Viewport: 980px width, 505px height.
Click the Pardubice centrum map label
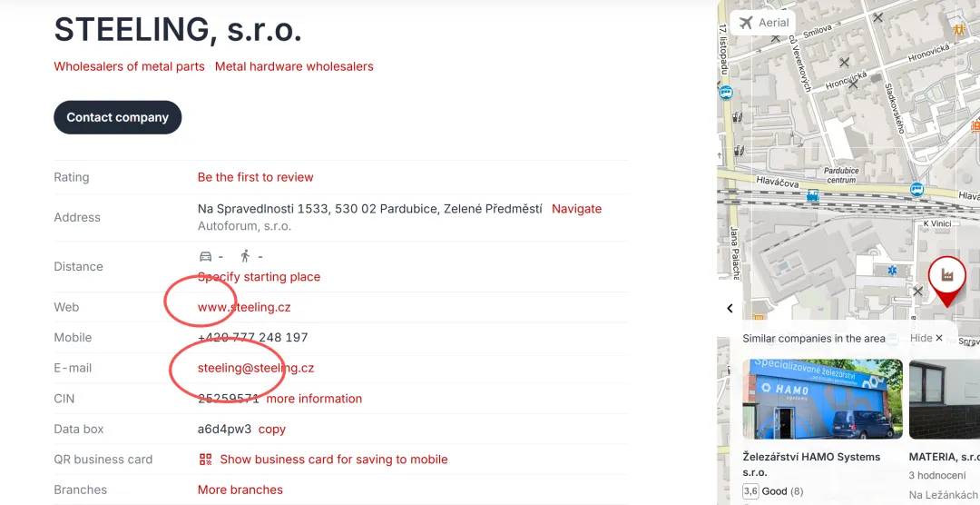(x=841, y=175)
